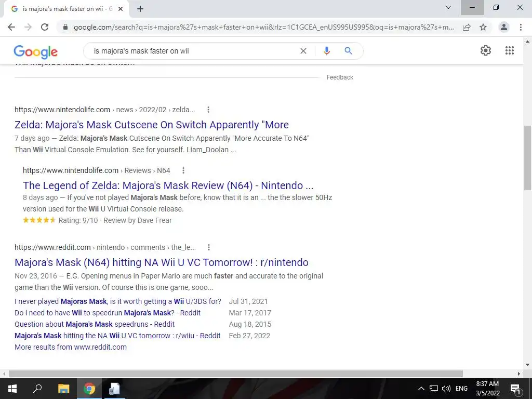Open a new tab with plus button
Screen dimensions: 532x399
click(140, 9)
